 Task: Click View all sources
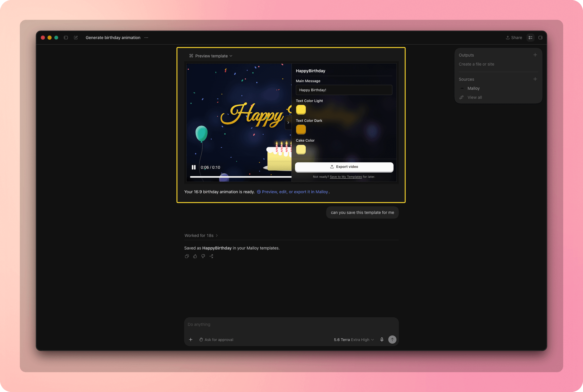point(475,97)
